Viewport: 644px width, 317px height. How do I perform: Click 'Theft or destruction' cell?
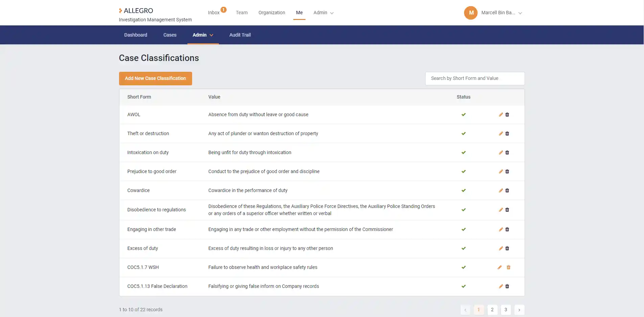click(x=148, y=133)
